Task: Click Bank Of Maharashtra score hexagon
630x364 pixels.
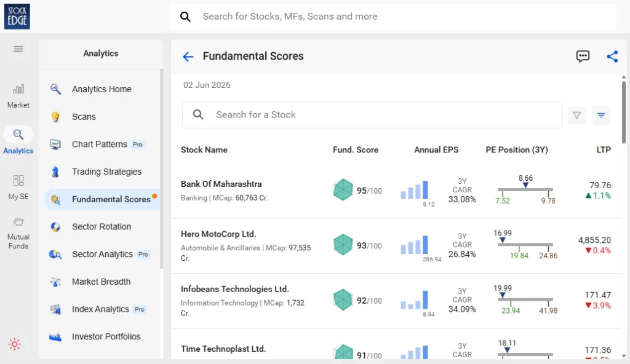Action: tap(343, 189)
